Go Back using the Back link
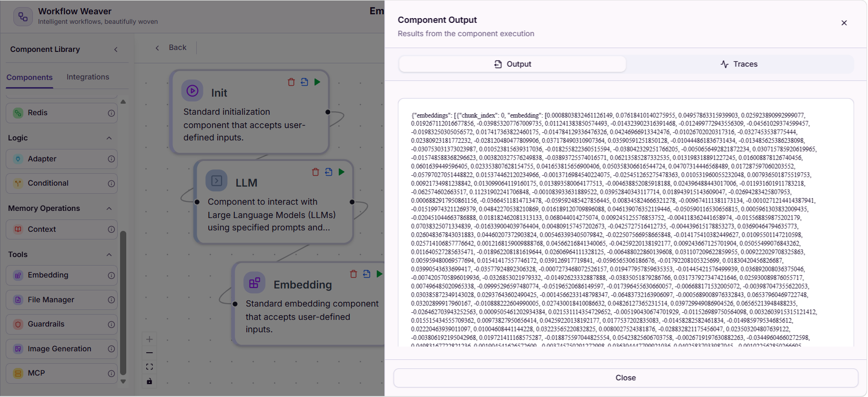The height and width of the screenshot is (397, 868). point(171,48)
